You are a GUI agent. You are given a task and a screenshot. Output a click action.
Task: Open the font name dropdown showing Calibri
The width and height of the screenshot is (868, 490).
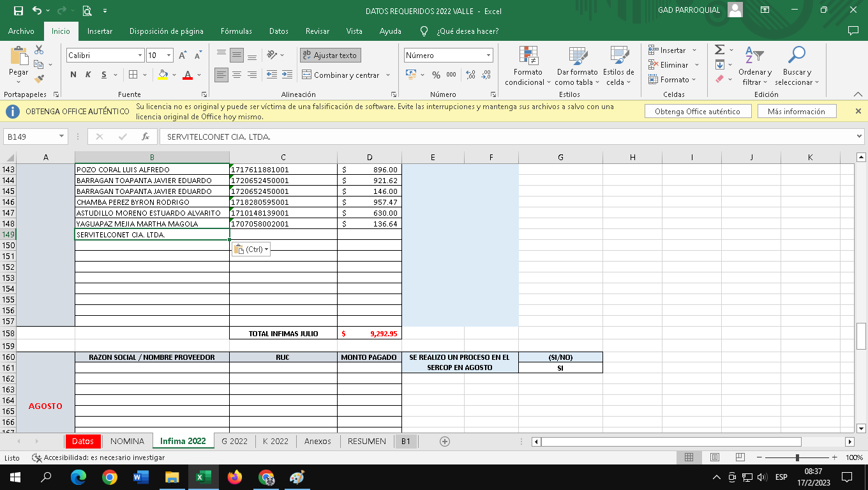[x=140, y=56]
